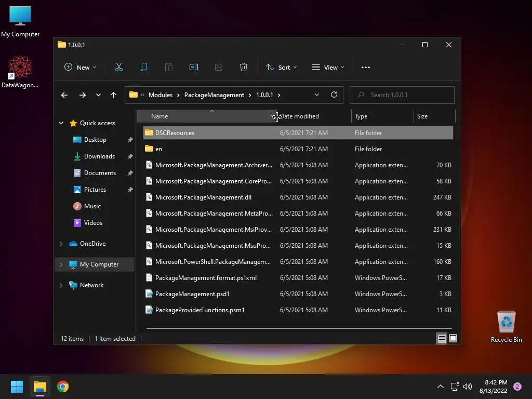Launch Chrome from the taskbar
Screen dimensions: 532x399
click(63, 387)
